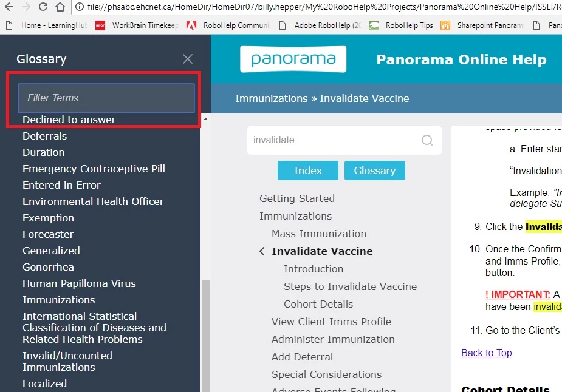Viewport: 562px width, 392px height.
Task: Open Administer Immunization topic
Action: (x=333, y=339)
